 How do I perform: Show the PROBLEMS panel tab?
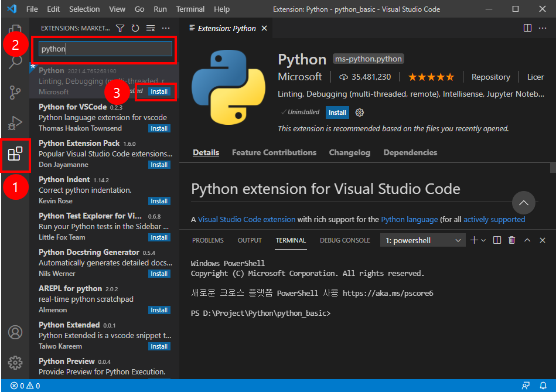coord(208,240)
